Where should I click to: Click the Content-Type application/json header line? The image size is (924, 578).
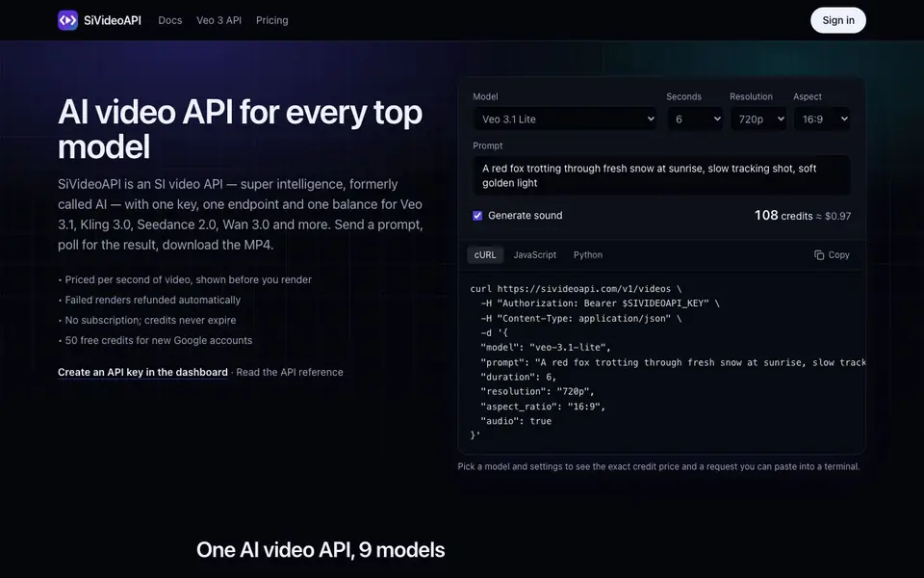click(x=581, y=319)
